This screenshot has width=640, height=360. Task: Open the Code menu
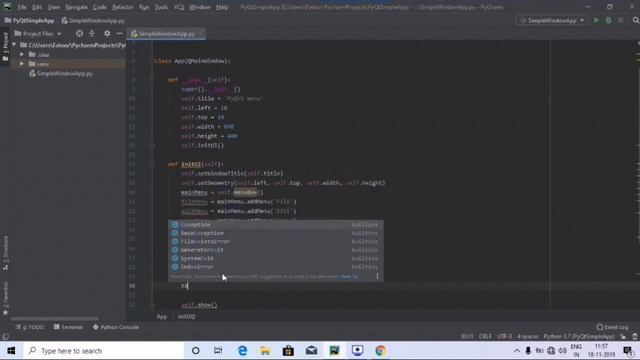[x=100, y=7]
